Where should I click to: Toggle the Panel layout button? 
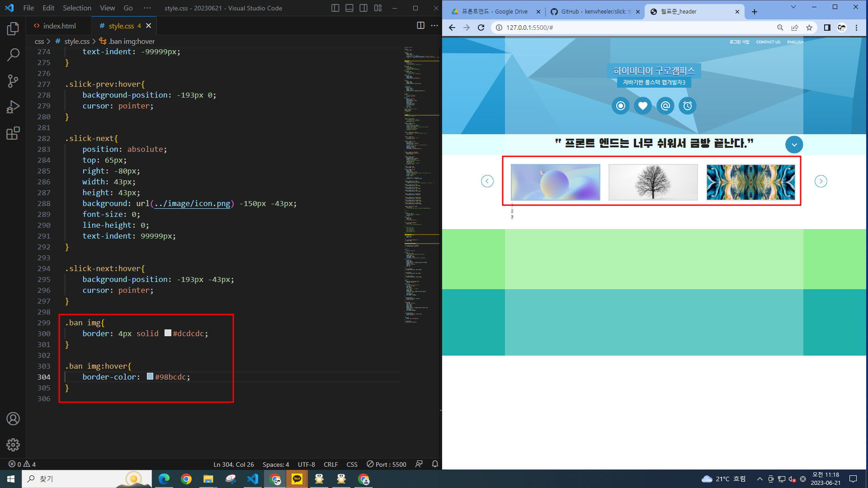[349, 8]
